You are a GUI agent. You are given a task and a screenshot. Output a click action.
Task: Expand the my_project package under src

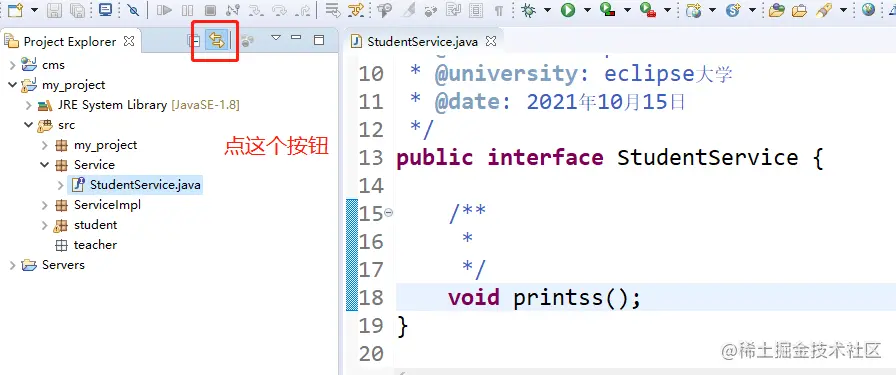click(x=45, y=145)
